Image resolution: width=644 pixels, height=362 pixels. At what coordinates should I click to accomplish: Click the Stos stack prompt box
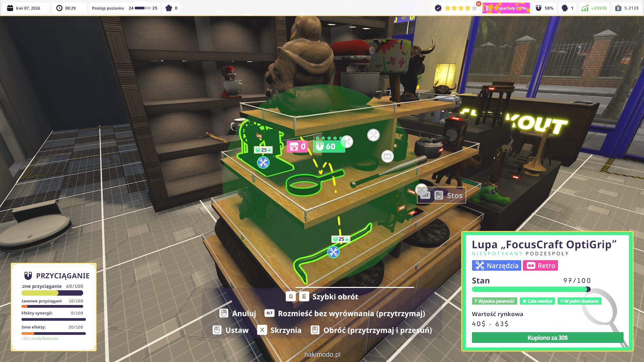click(441, 195)
